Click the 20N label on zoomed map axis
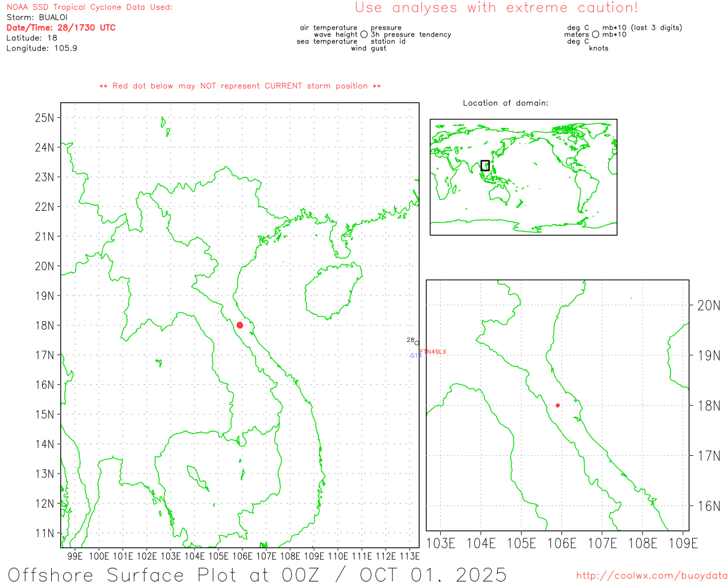Image resolution: width=728 pixels, height=582 pixels. pyautogui.click(x=709, y=306)
